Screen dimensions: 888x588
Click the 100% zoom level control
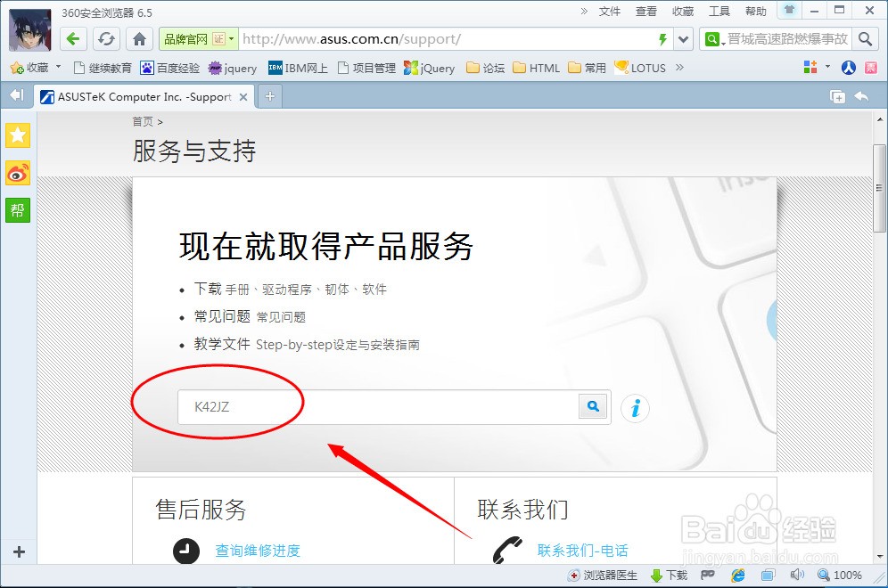(840, 576)
